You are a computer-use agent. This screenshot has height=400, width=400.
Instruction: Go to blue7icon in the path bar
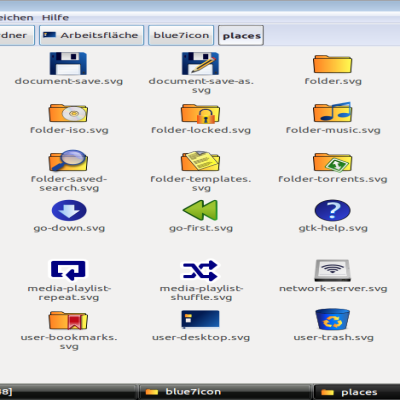click(x=181, y=35)
